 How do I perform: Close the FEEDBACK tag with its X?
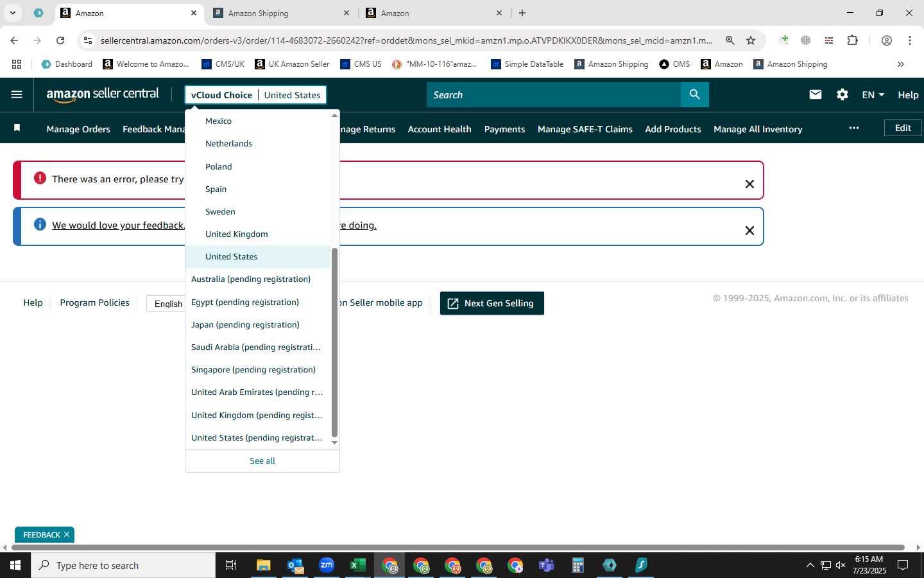tap(67, 534)
